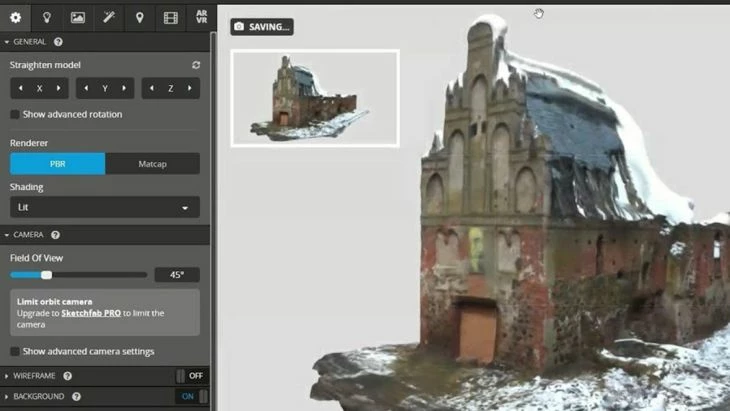Edit the 45° field of view value
This screenshot has width=730, height=411.
(177, 275)
